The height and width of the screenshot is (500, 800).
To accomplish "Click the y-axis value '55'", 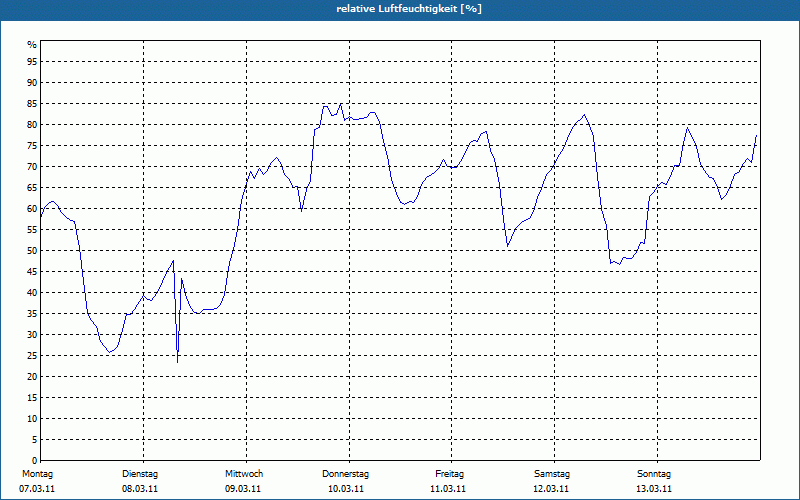I will coord(32,230).
